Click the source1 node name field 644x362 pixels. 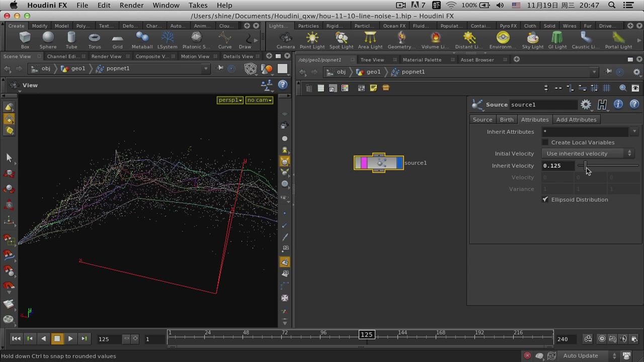tap(543, 105)
